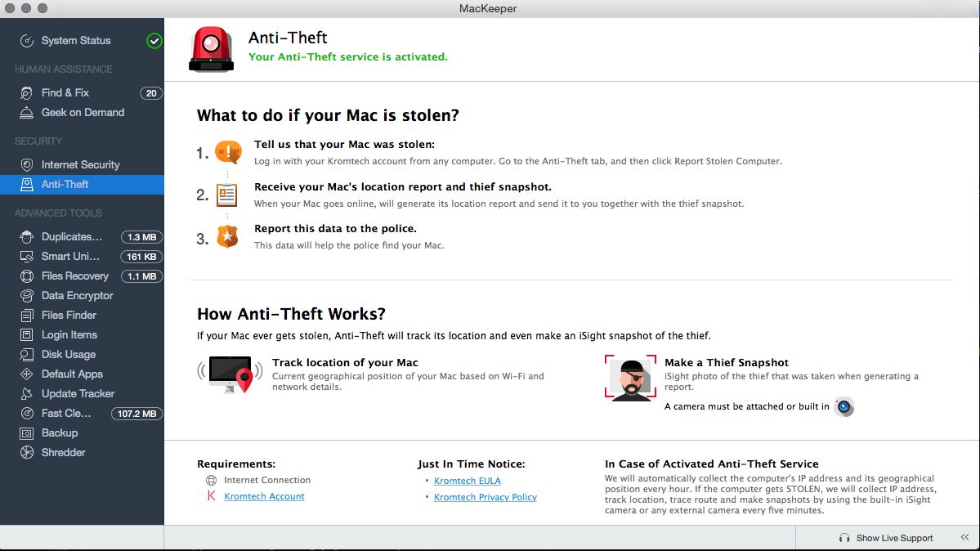
Task: Click the 107.2 MB Fast Cleanup badge
Action: [x=136, y=414]
